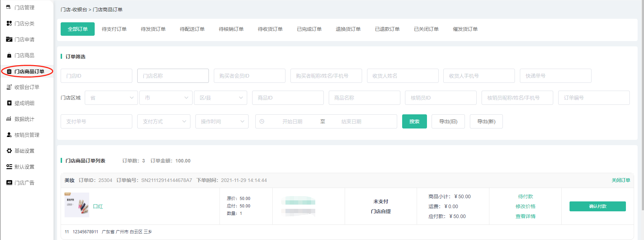The image size is (644, 240).
Task: Click the 门店分类 grid icon
Action: (x=9, y=23)
